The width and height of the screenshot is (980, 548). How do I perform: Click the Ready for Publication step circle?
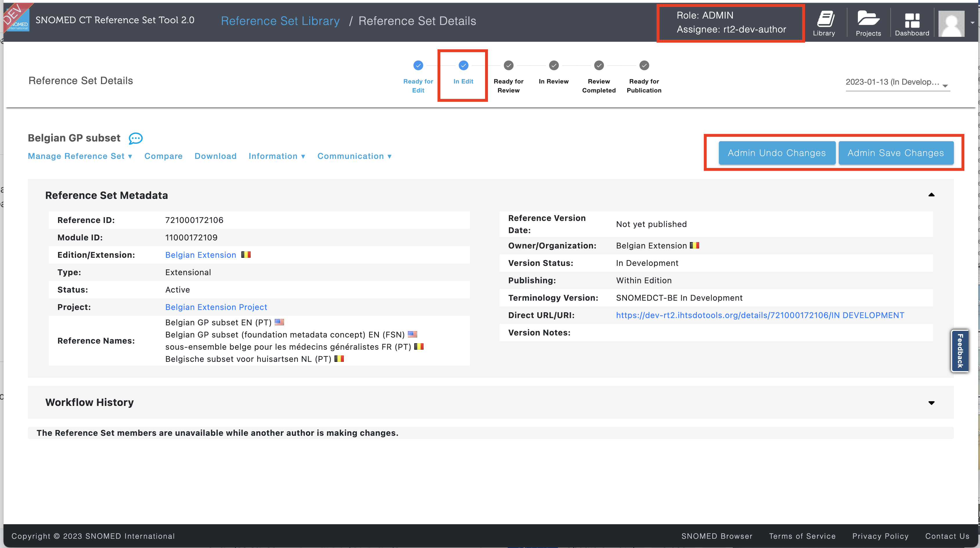point(644,66)
